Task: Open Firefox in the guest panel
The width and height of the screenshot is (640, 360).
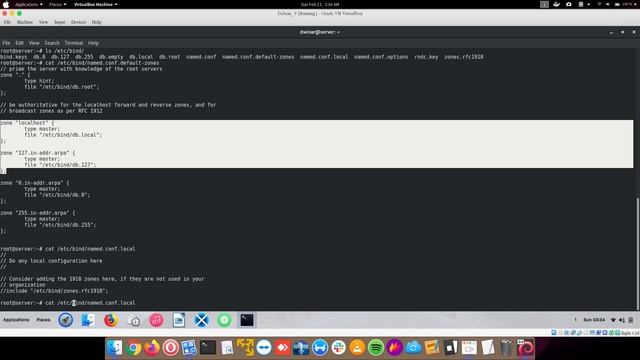Action: click(111, 320)
